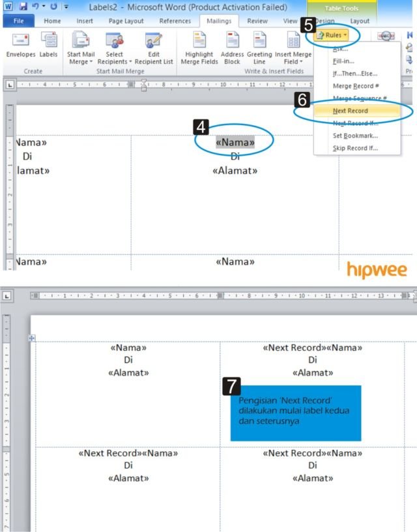
Task: Undo the last action from quick access toolbar
Action: coord(35,6)
